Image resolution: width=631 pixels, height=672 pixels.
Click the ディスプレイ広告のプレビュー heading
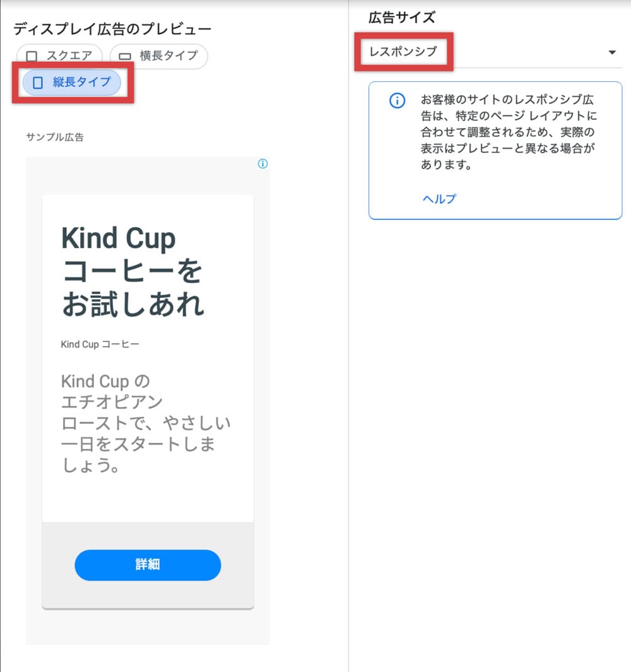112,29
